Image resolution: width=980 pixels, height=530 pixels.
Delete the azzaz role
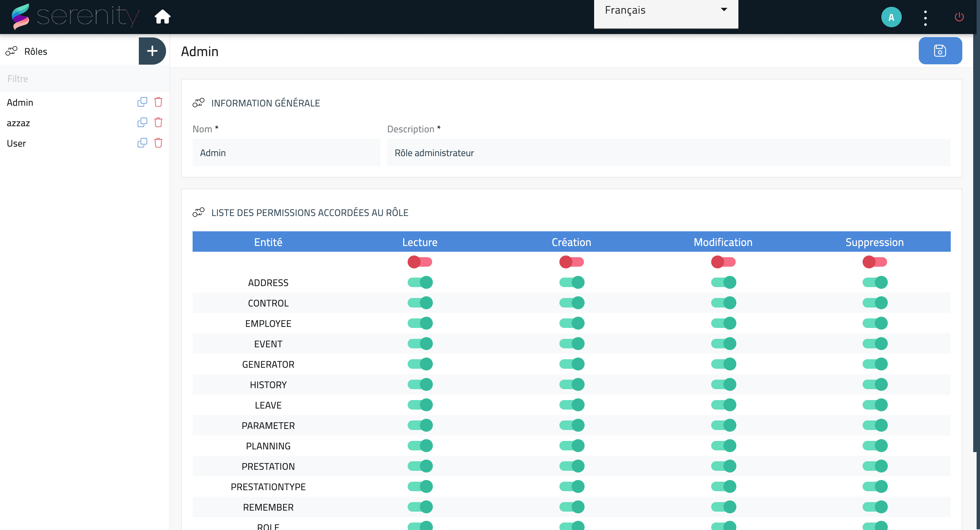pos(158,122)
